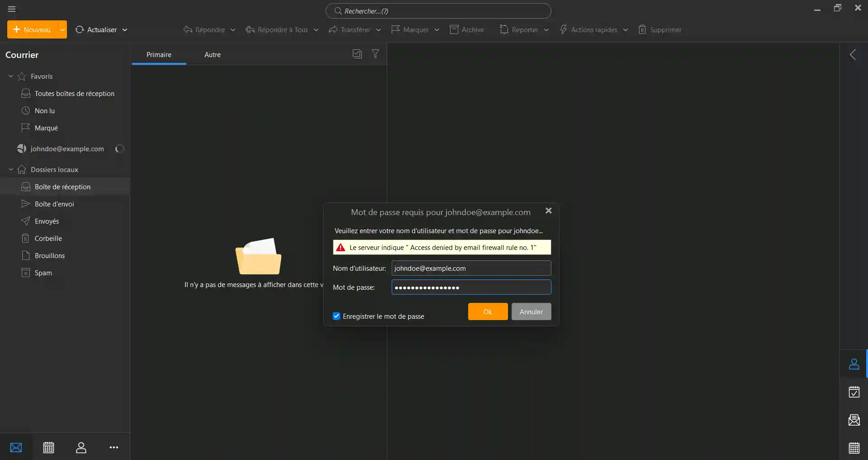Open the hamburger menu top left
The height and width of the screenshot is (460, 868).
(x=11, y=9)
